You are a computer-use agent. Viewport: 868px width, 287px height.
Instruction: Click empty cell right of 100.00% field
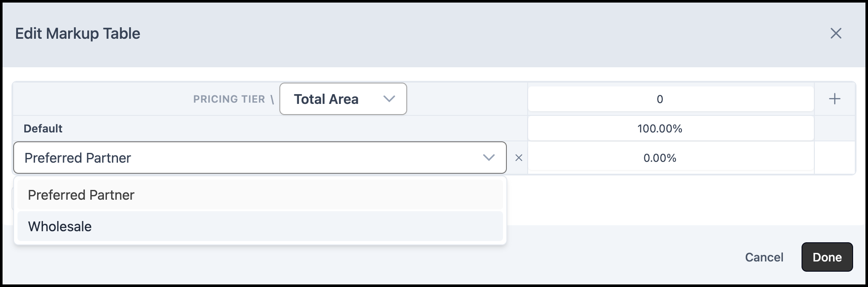(x=834, y=128)
